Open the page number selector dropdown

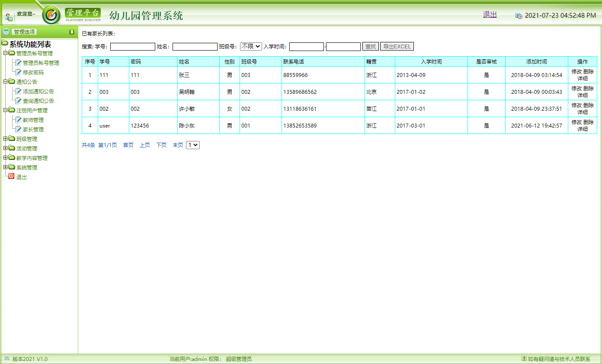click(192, 144)
